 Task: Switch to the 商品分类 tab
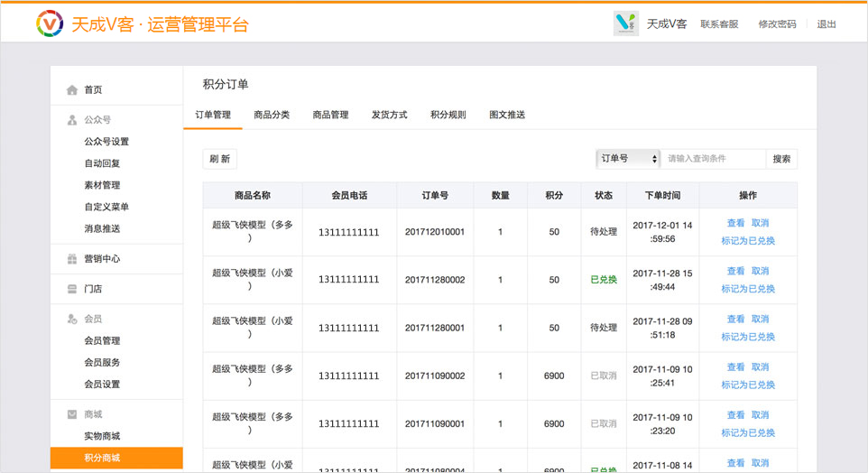coord(272,116)
